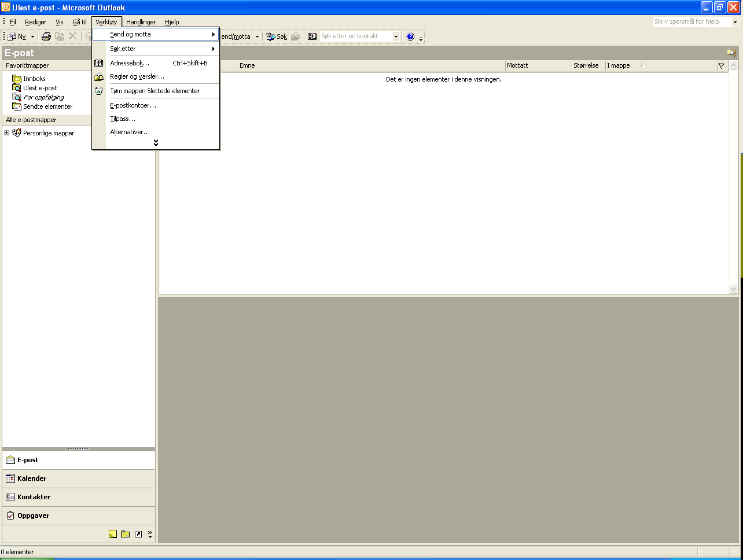Image resolution: width=743 pixels, height=560 pixels.
Task: Click the 0 elementer status bar text
Action: click(x=18, y=552)
